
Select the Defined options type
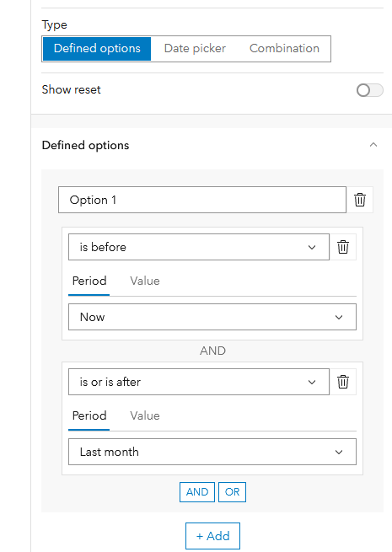97,49
